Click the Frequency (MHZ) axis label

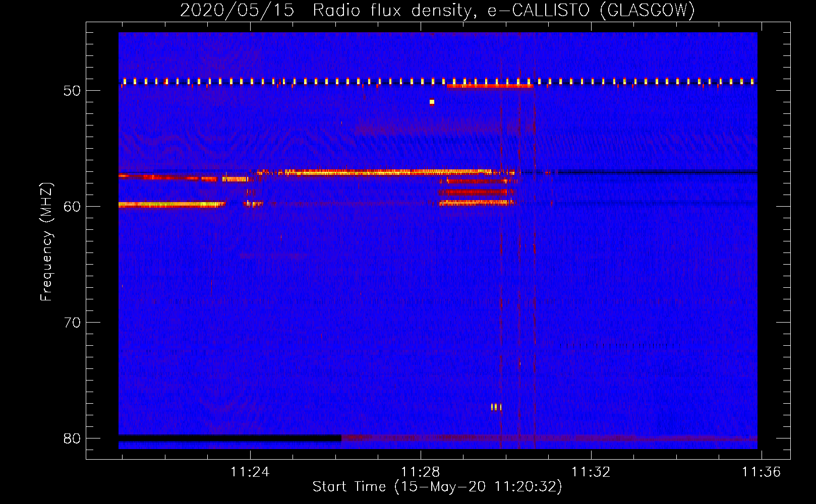tap(46, 242)
